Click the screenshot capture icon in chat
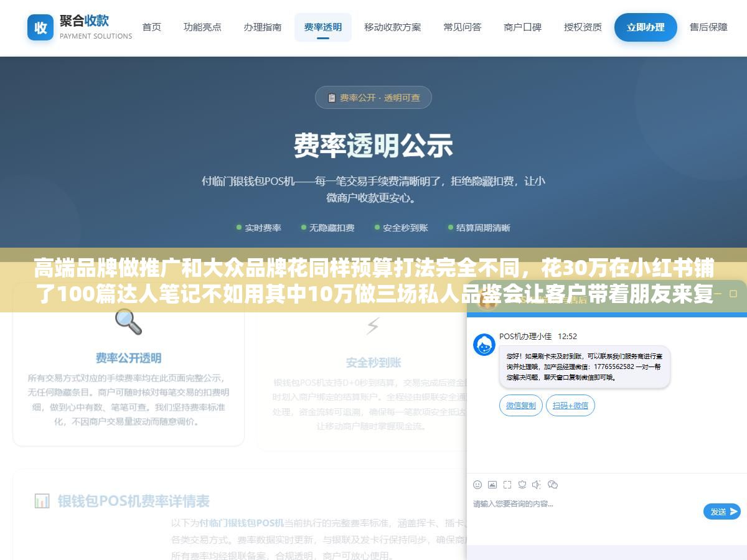 (507, 485)
